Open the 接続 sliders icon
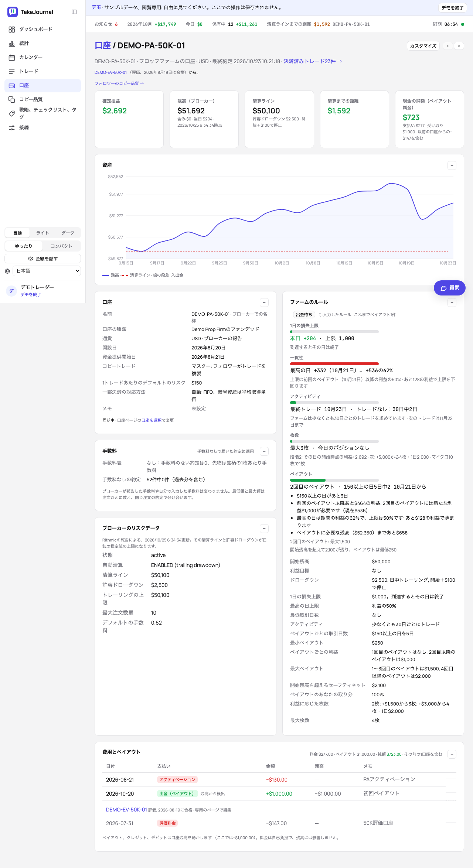 click(x=12, y=127)
